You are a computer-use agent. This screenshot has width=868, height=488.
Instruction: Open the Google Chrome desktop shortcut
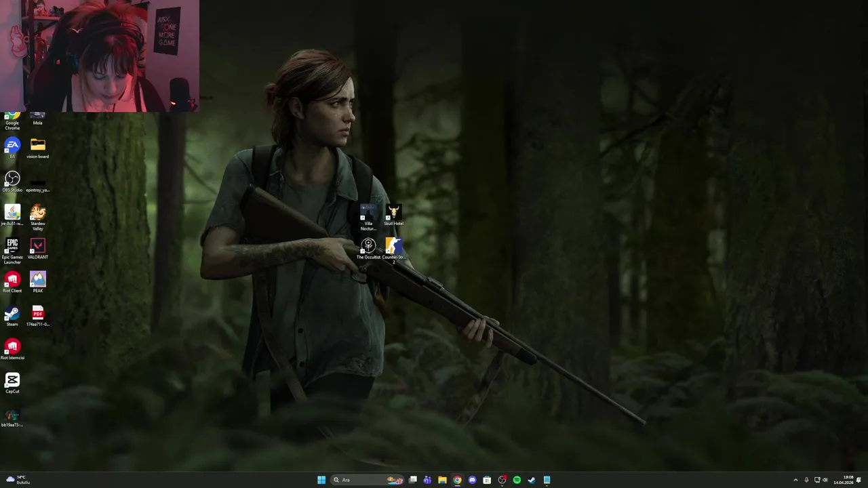12,121
